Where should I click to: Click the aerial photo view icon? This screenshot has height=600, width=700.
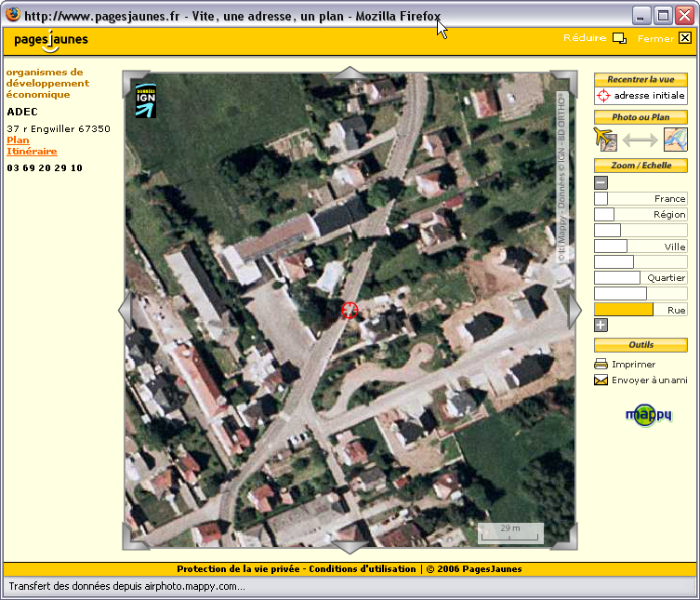click(605, 140)
